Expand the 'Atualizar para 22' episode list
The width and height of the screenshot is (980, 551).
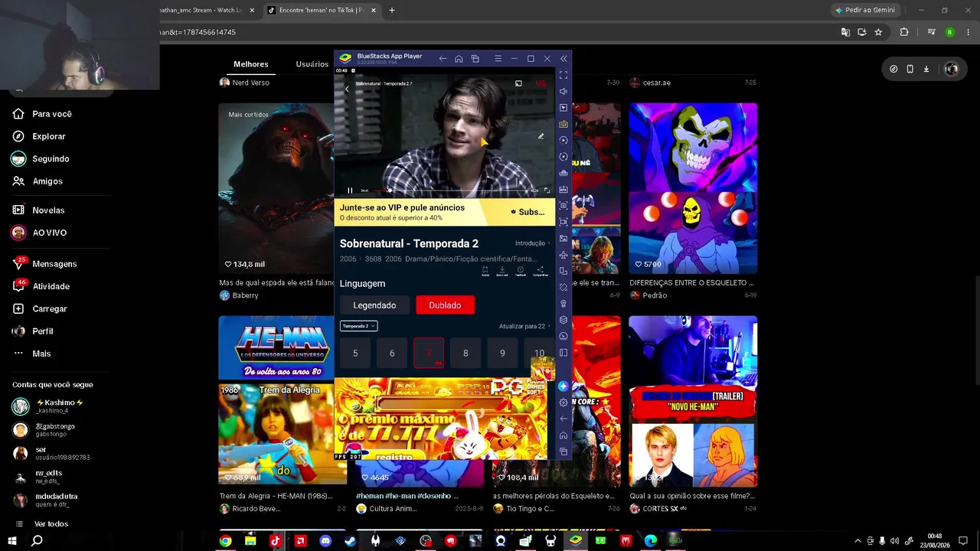click(x=524, y=326)
